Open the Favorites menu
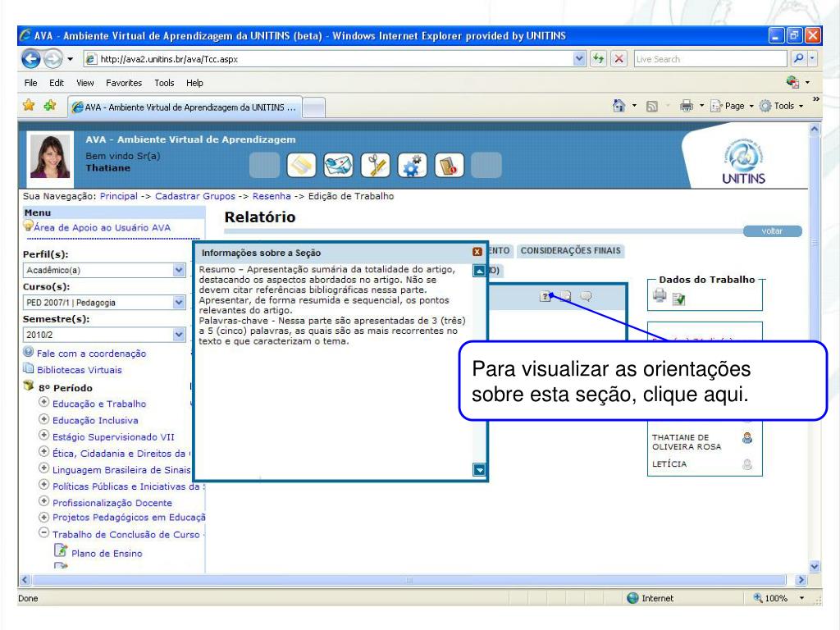The width and height of the screenshot is (840, 630). coord(124,83)
